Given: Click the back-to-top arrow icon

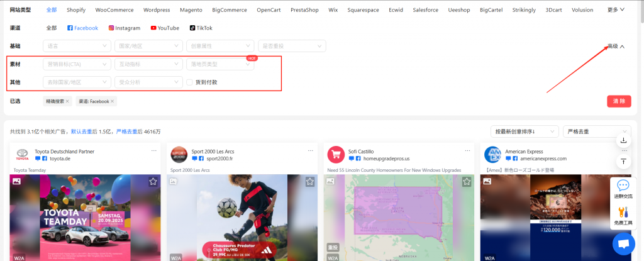Looking at the screenshot, I should (623, 162).
